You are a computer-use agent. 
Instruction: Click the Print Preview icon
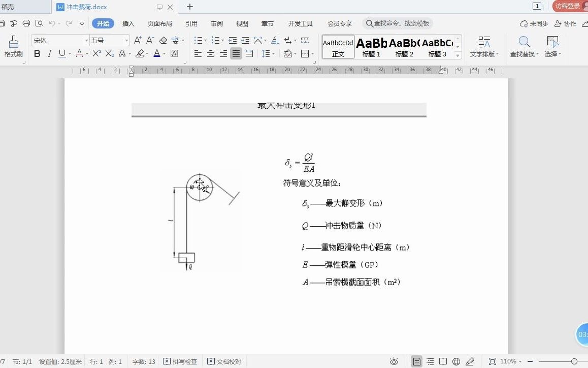click(x=39, y=23)
